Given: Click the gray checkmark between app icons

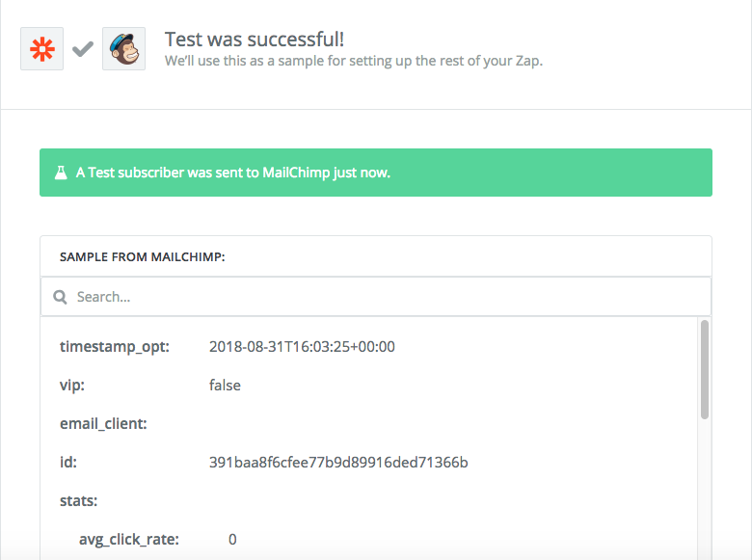Looking at the screenshot, I should pos(83,48).
